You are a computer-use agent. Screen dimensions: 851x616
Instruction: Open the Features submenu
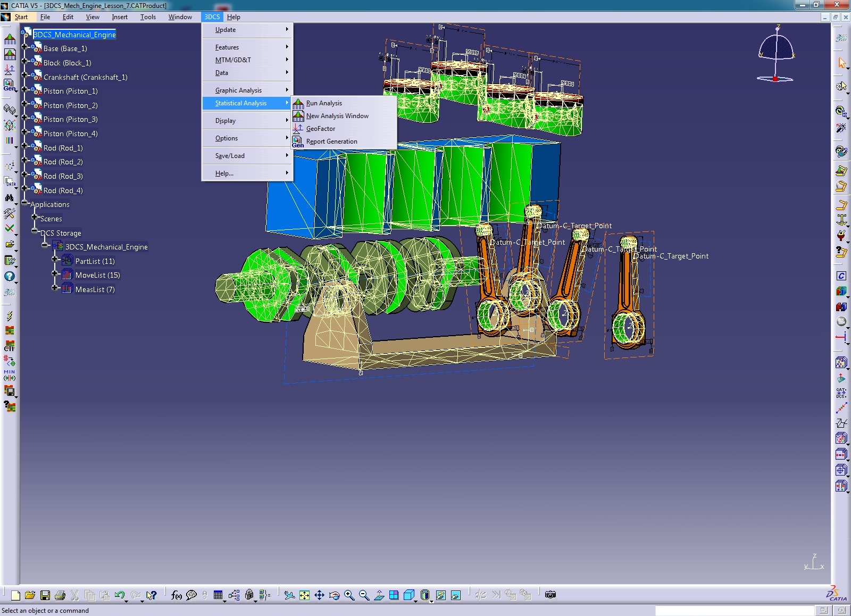[247, 47]
